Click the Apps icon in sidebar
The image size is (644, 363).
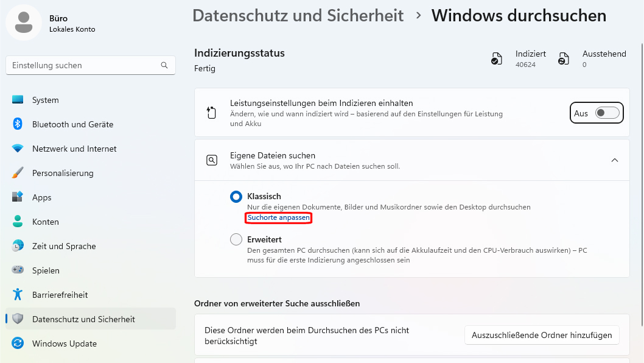click(x=18, y=197)
